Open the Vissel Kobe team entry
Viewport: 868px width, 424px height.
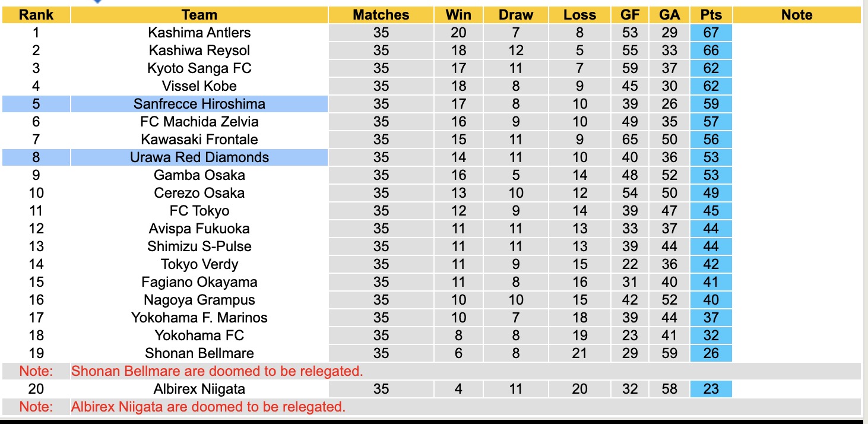click(199, 86)
